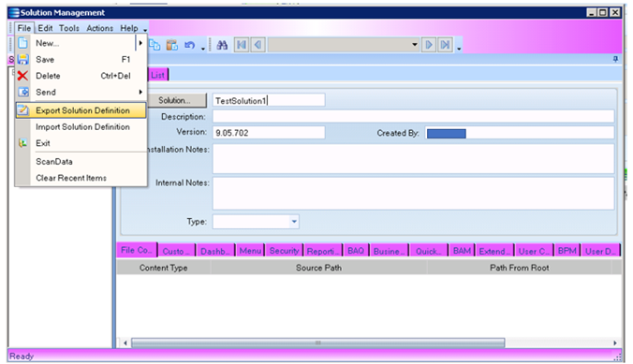Switch to the List tab
Screen dimensions: 633x364
[158, 75]
